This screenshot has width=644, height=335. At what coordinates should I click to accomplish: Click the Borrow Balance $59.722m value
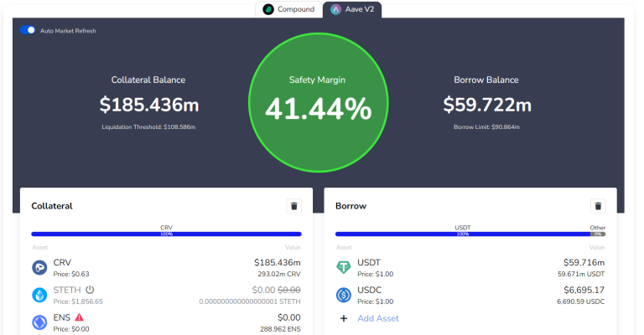point(487,105)
